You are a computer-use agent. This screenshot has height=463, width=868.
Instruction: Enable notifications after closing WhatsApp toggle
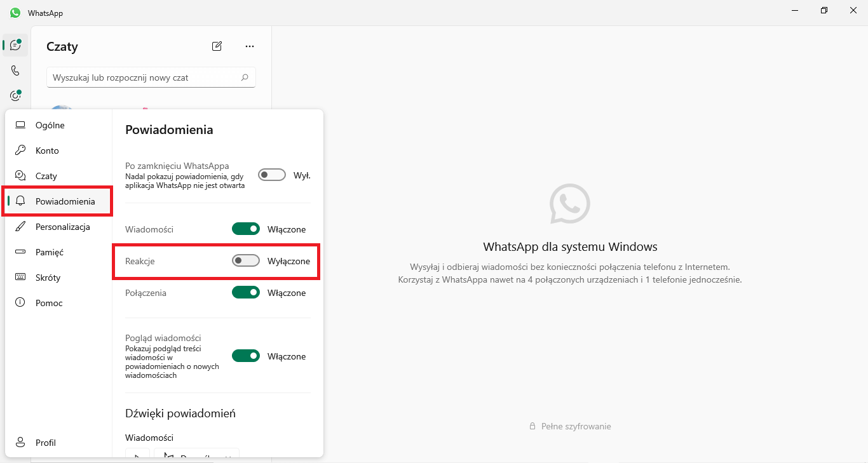point(272,175)
